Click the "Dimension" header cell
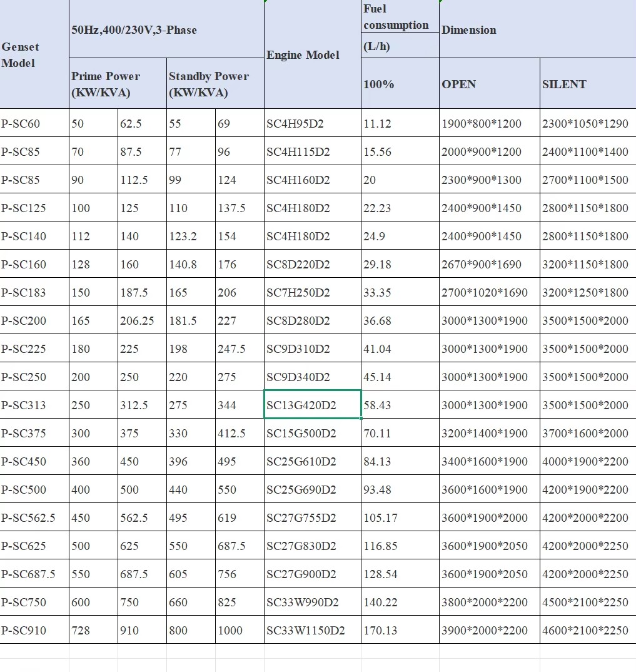 coord(538,29)
